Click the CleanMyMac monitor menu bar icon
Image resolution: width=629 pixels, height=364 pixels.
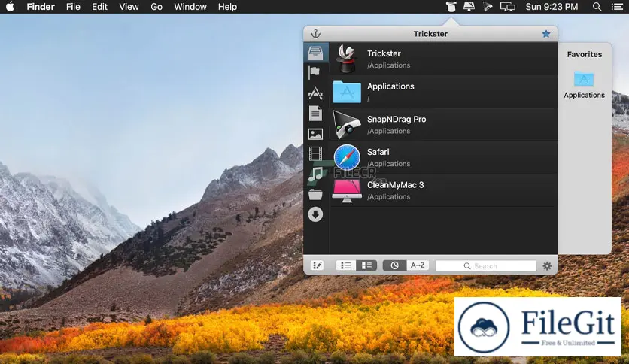(469, 7)
